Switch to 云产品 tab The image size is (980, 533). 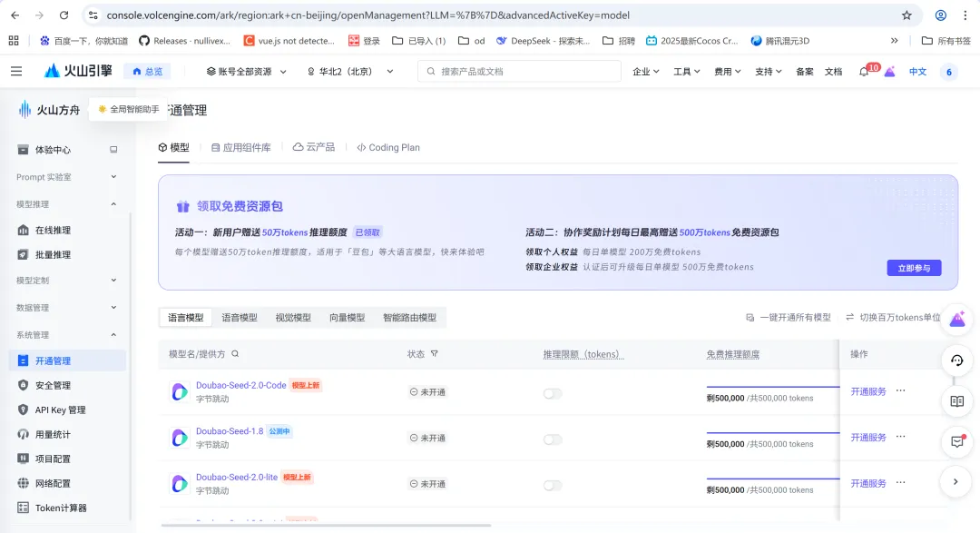coord(314,147)
